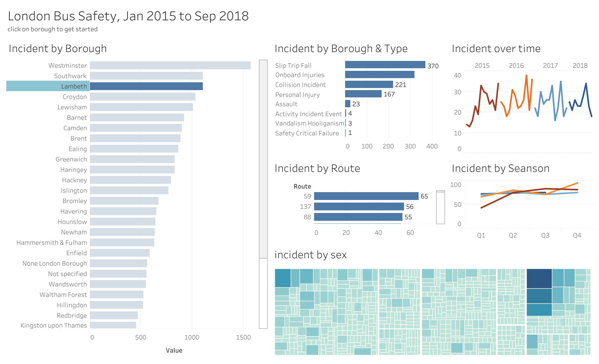Select the Enfield borough label
Image resolution: width=599 pixels, height=364 pixels.
[x=77, y=253]
